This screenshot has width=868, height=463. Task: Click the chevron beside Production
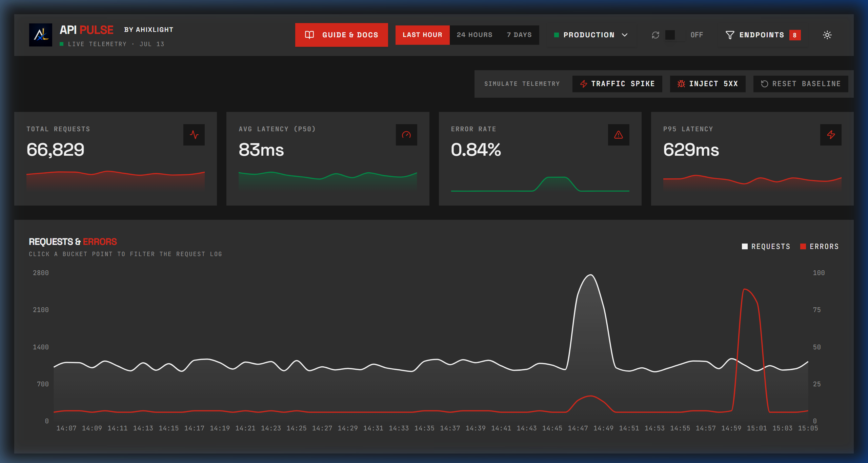click(625, 35)
